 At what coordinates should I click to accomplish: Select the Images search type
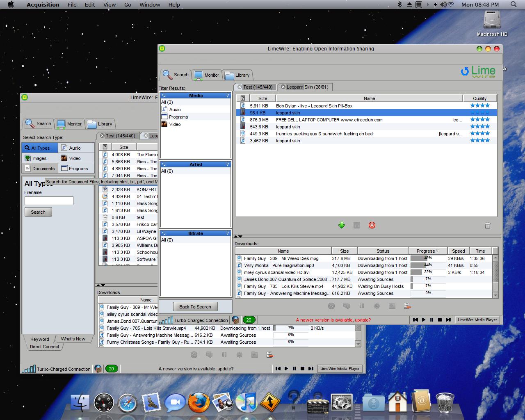tap(40, 158)
